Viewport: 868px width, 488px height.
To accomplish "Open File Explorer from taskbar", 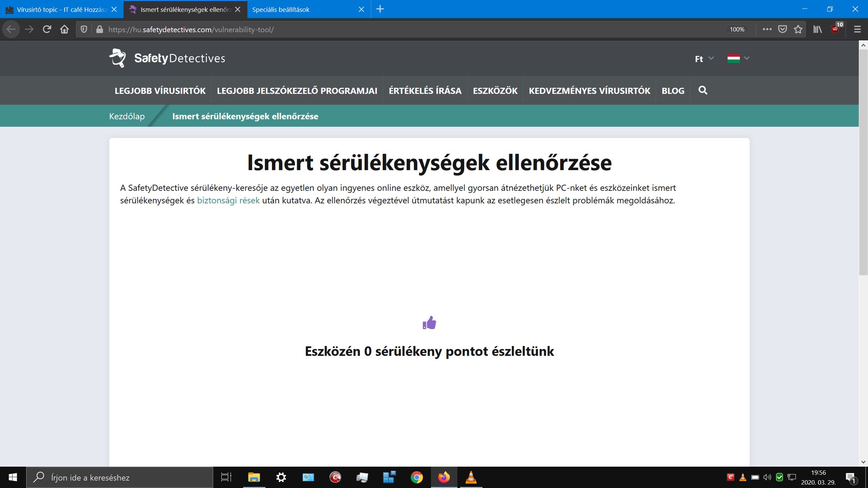I will point(254,478).
